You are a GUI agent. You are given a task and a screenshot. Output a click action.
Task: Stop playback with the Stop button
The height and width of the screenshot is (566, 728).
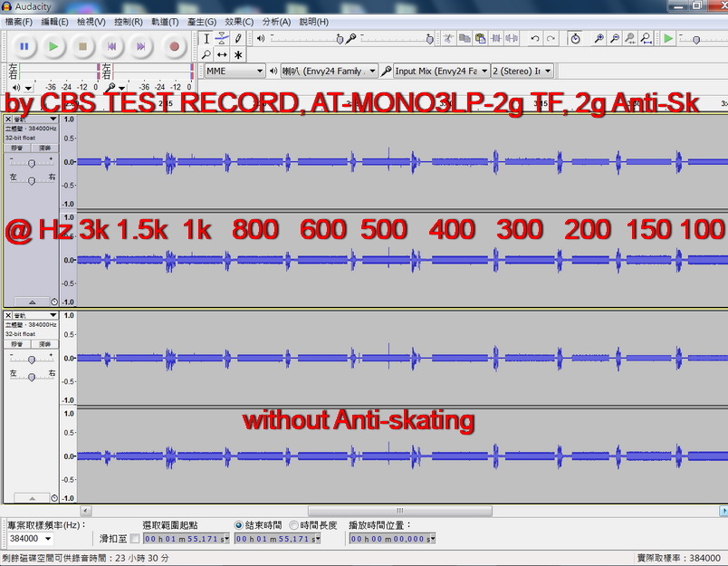[82, 46]
